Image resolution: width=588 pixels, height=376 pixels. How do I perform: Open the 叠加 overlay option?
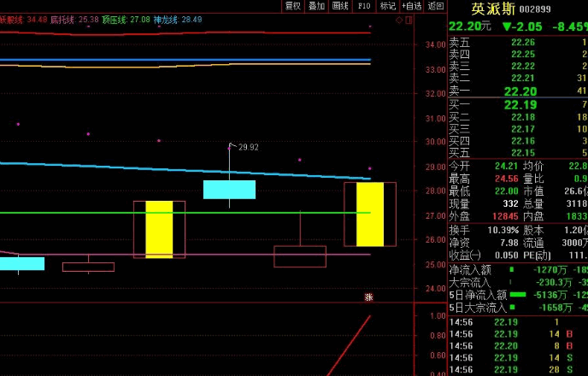pos(316,6)
